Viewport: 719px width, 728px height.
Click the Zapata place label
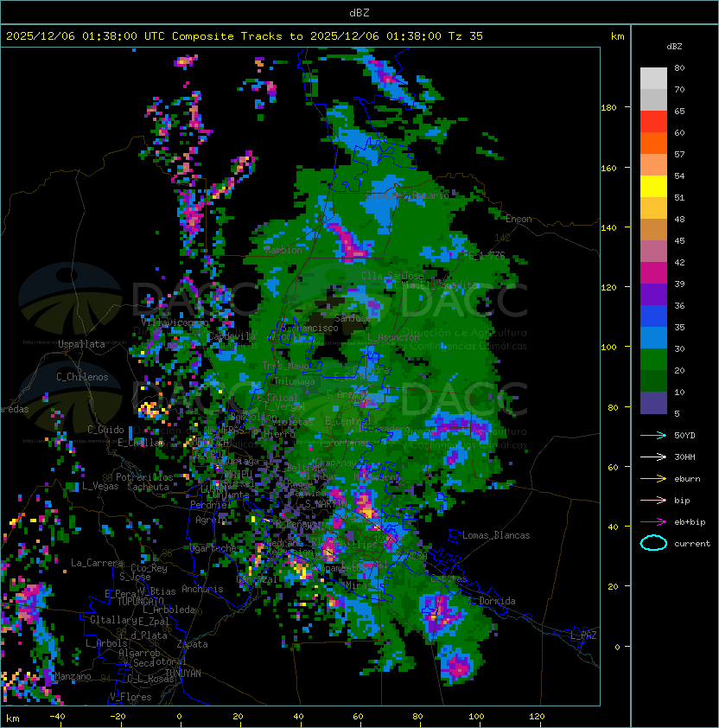pos(192,644)
